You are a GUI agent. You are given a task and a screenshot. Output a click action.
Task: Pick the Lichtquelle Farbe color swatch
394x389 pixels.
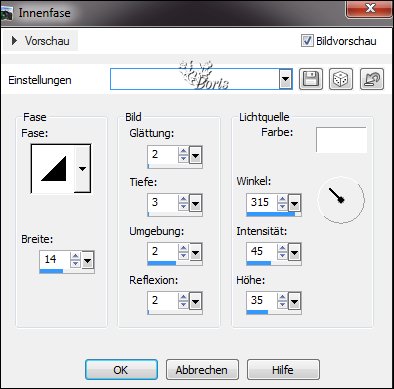click(341, 140)
